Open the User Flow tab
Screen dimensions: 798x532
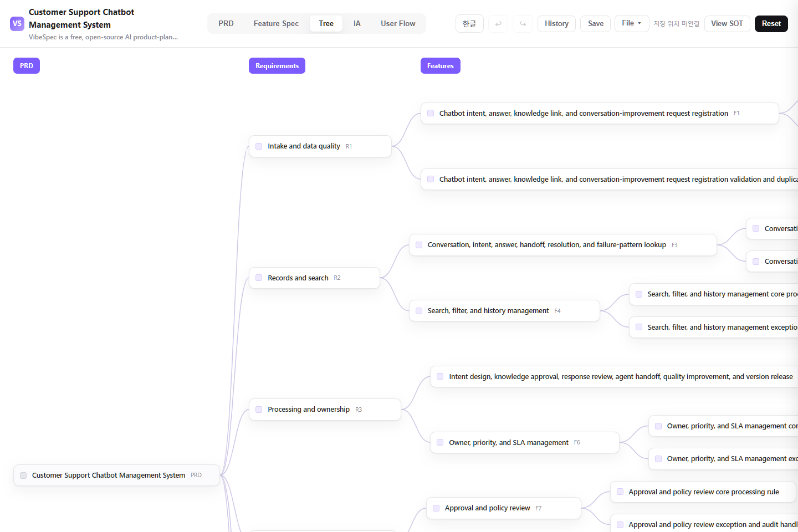pos(398,24)
